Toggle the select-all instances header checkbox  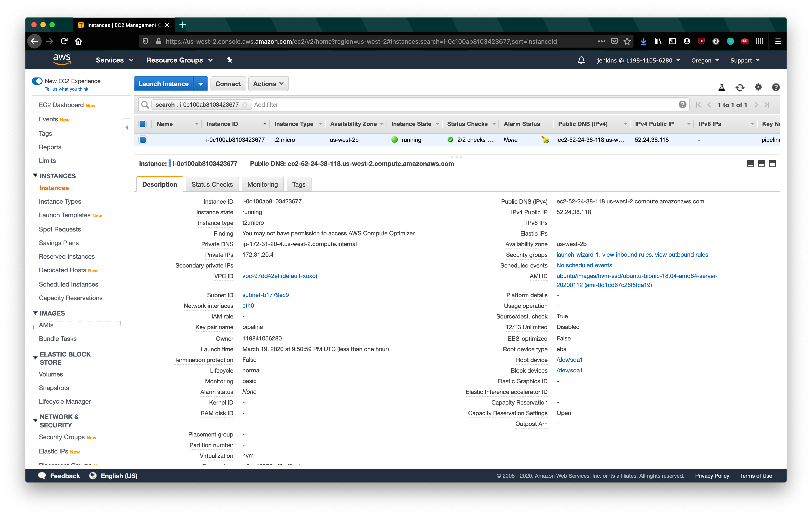(x=143, y=124)
